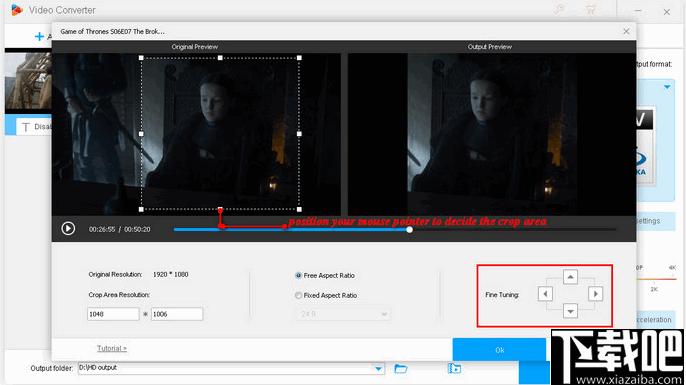Close the crop dialog
The image size is (686, 385).
click(x=626, y=32)
